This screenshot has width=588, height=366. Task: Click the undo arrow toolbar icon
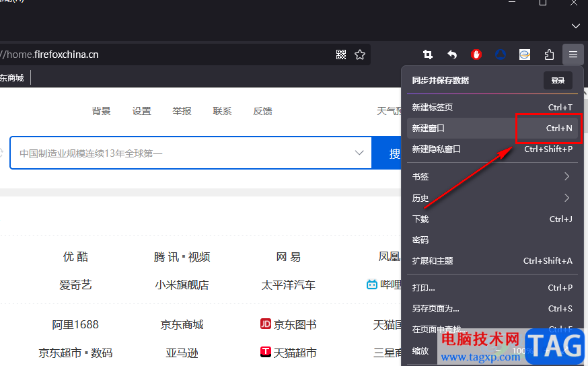[452, 54]
